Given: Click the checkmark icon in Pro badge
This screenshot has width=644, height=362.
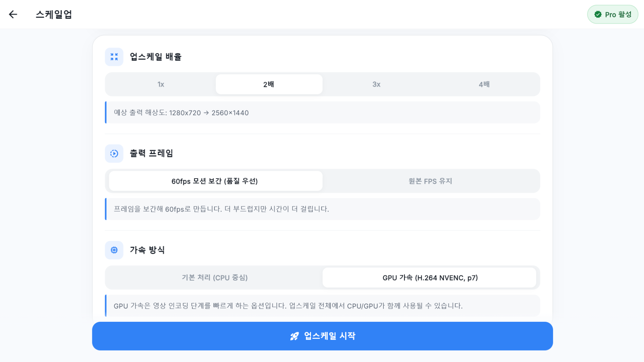Looking at the screenshot, I should [x=598, y=14].
